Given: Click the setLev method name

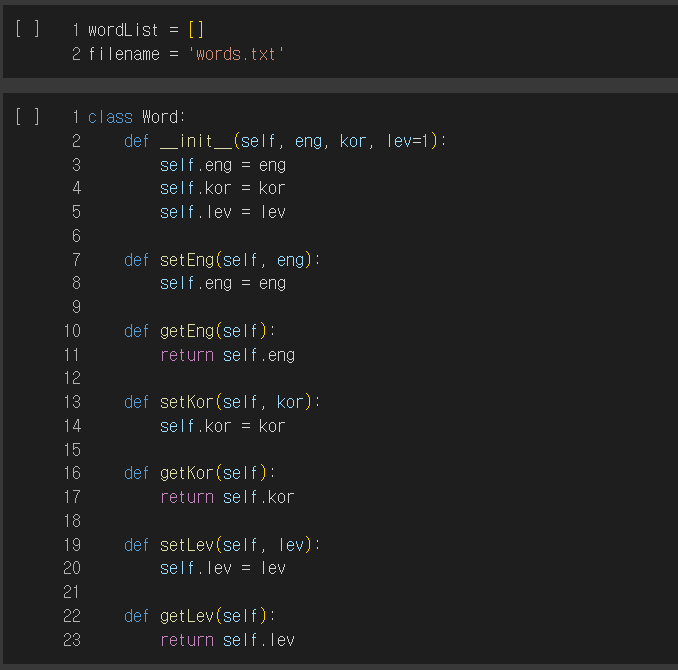Looking at the screenshot, I should pos(187,545).
